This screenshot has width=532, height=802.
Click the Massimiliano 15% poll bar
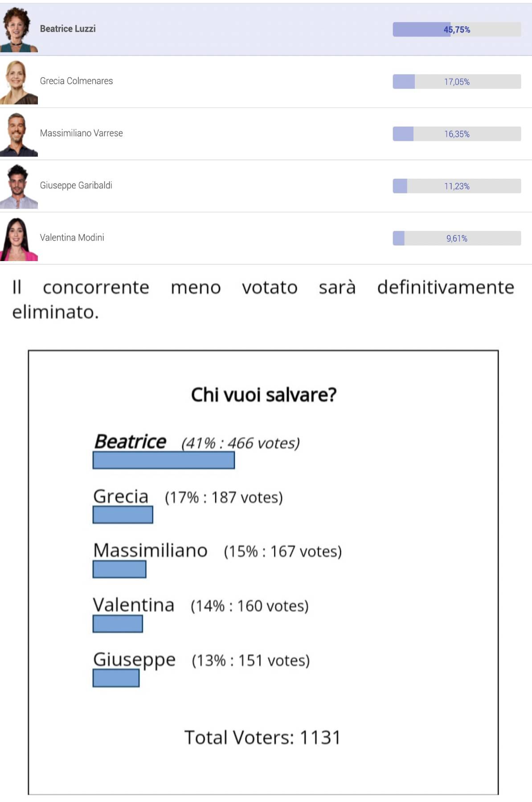119,569
